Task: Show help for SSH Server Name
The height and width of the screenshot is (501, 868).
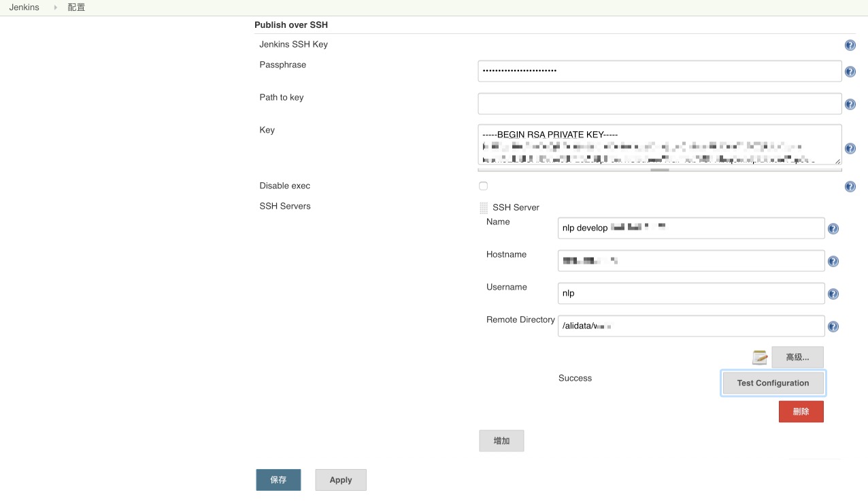Action: [x=833, y=229]
